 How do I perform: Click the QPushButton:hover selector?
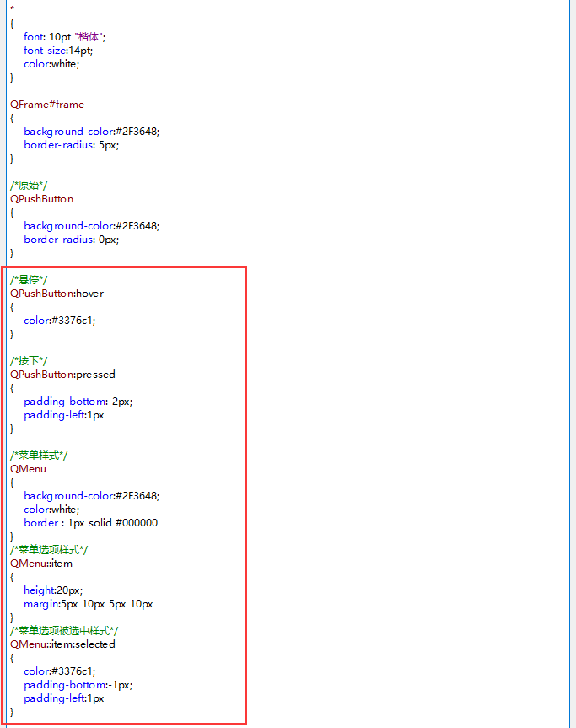click(x=57, y=294)
